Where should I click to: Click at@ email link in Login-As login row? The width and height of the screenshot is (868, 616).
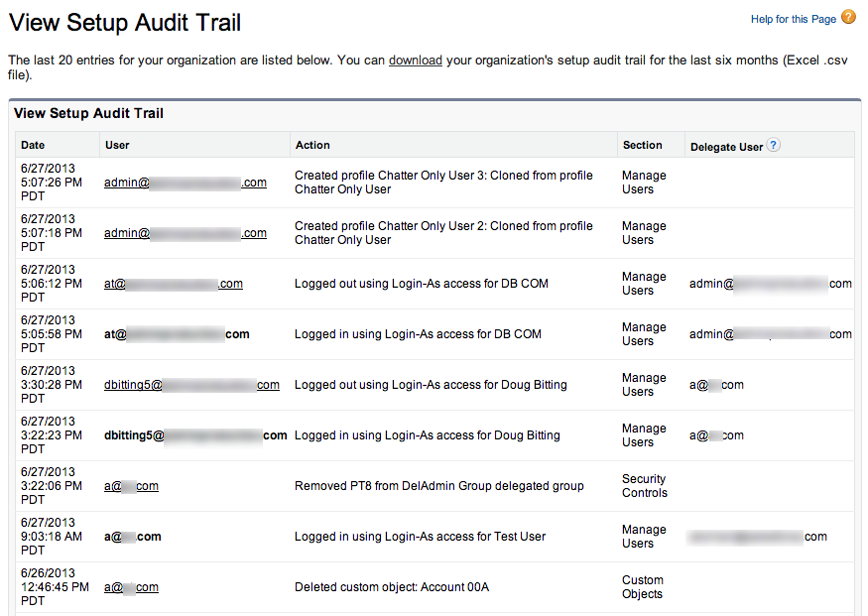(173, 334)
